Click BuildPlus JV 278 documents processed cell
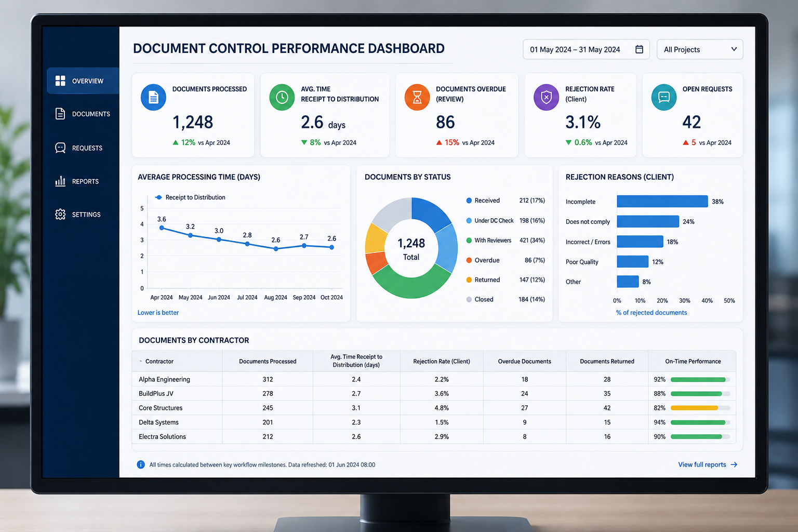Screen dimensions: 798x532 (268, 393)
